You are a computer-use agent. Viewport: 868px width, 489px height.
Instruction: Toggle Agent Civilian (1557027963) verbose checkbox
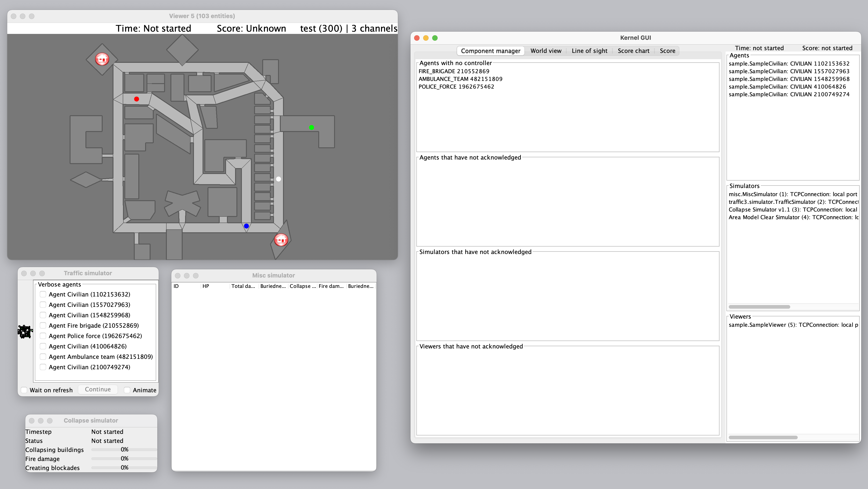point(43,304)
